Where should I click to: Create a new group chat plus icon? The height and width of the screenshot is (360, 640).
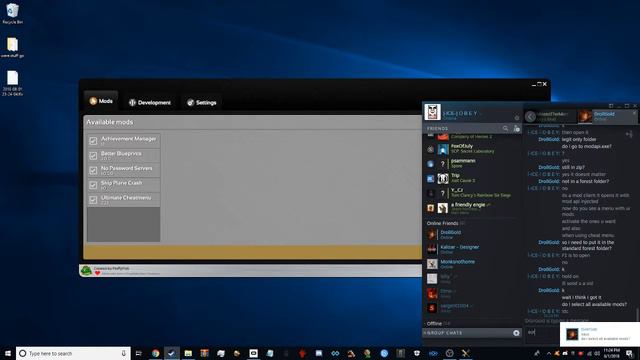click(x=516, y=333)
